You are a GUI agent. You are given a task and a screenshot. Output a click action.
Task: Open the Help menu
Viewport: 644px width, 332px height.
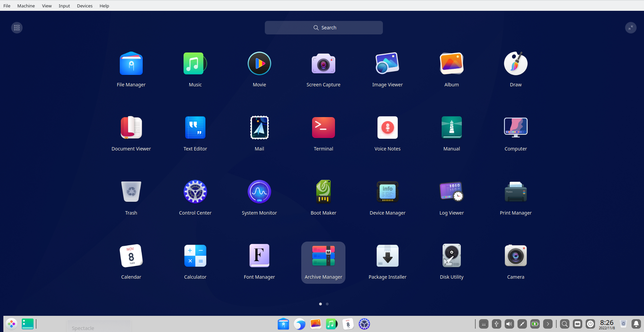[104, 6]
